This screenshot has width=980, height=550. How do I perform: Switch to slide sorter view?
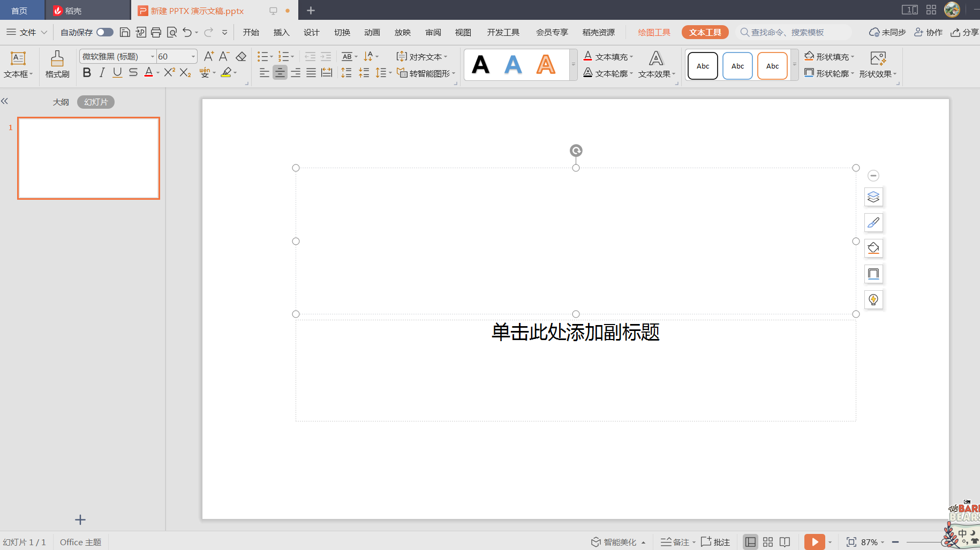click(768, 542)
